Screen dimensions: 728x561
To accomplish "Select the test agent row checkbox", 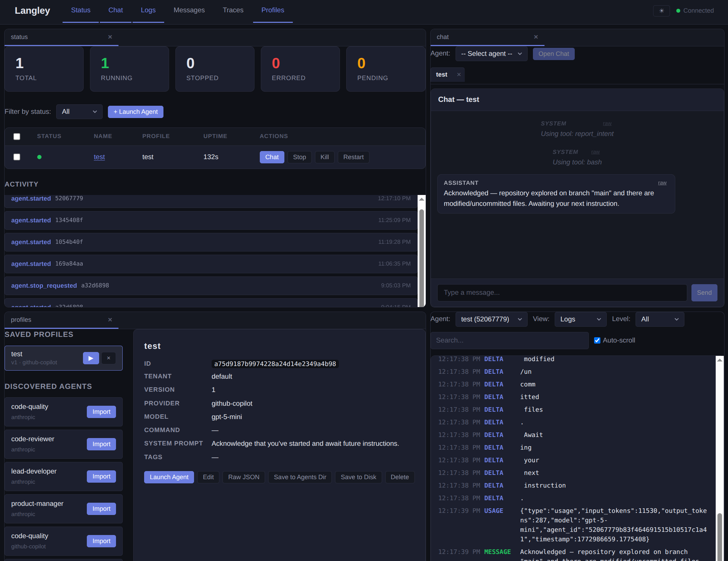I will [17, 157].
